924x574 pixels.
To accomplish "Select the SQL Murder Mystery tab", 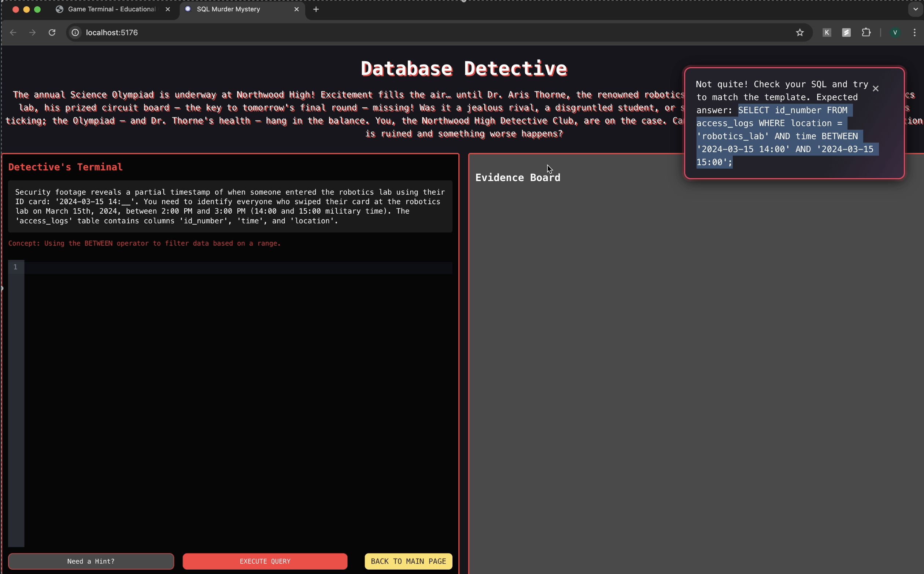I will click(228, 9).
